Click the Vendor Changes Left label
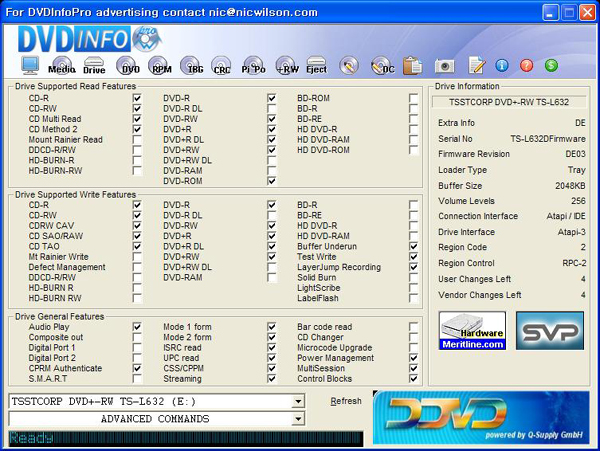This screenshot has width=600, height=451. pos(479,295)
